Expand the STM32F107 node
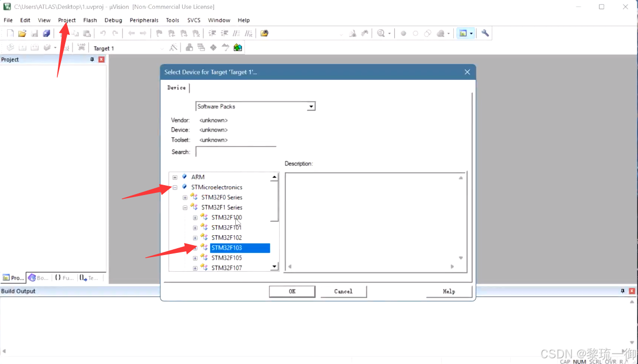638x364 pixels. click(x=195, y=268)
